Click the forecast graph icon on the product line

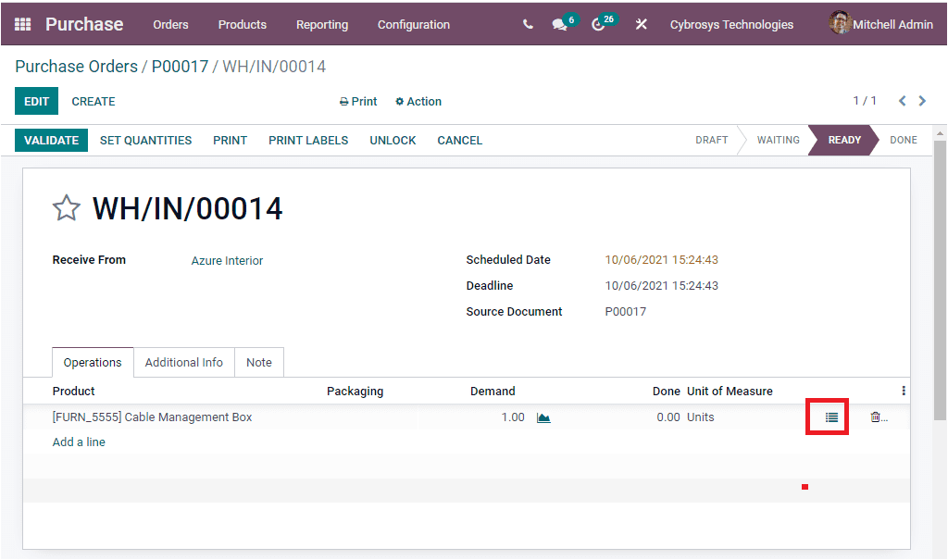[543, 417]
